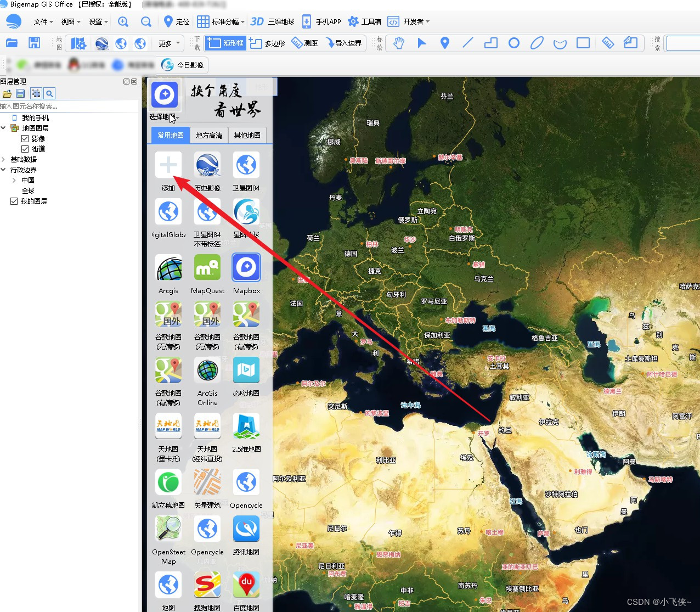Toggle the 影像 layer checkbox
This screenshot has width=700, height=612.
(x=25, y=138)
